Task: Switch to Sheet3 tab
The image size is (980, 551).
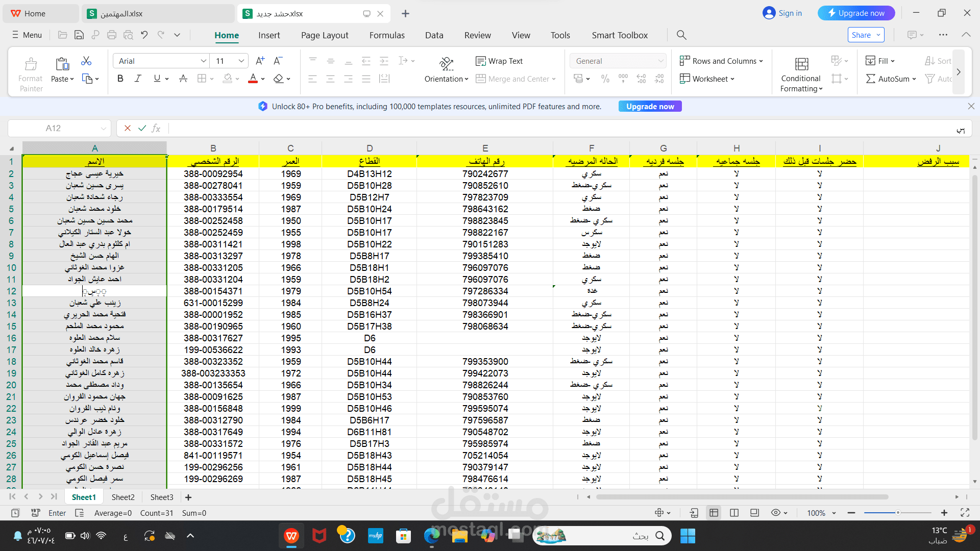Action: [x=162, y=497]
